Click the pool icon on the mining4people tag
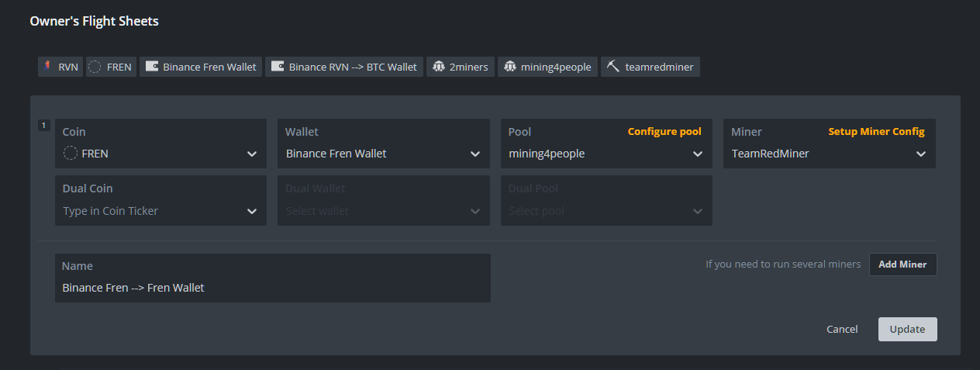Viewport: 980px width, 370px height. click(509, 67)
